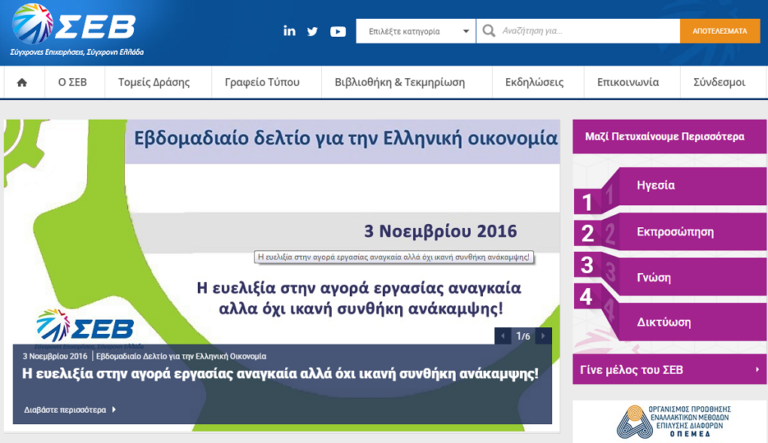Open the 'Επικοινωνία' menu
768x443 pixels.
(628, 82)
